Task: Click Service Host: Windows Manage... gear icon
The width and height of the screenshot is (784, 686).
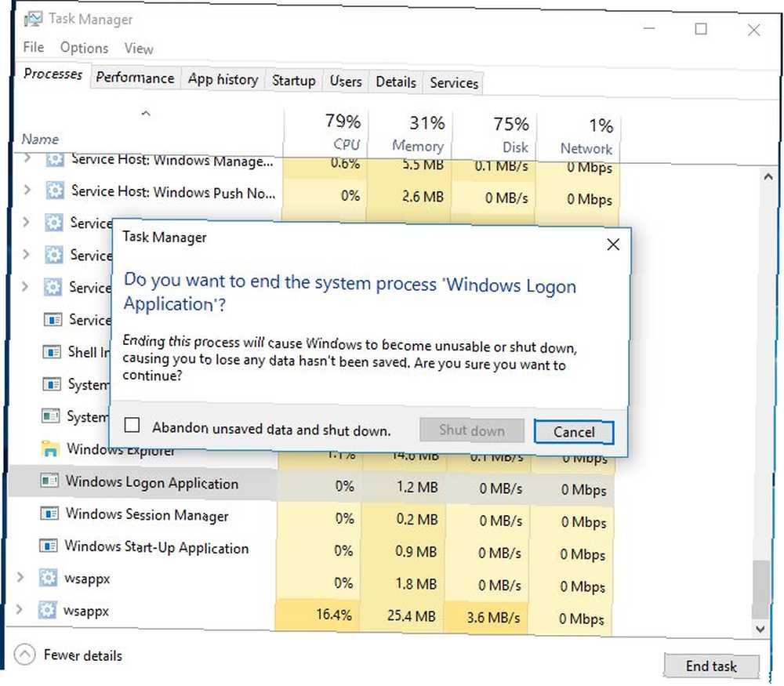Action: [55, 159]
